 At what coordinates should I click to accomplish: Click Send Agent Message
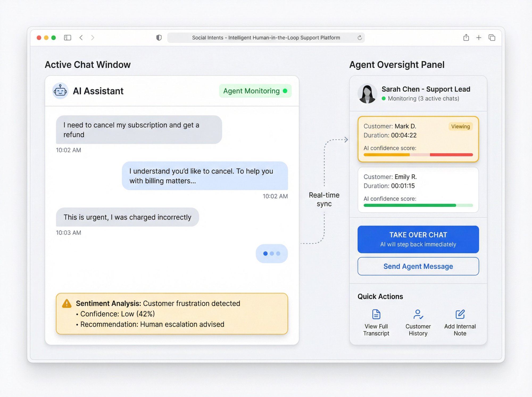(418, 266)
